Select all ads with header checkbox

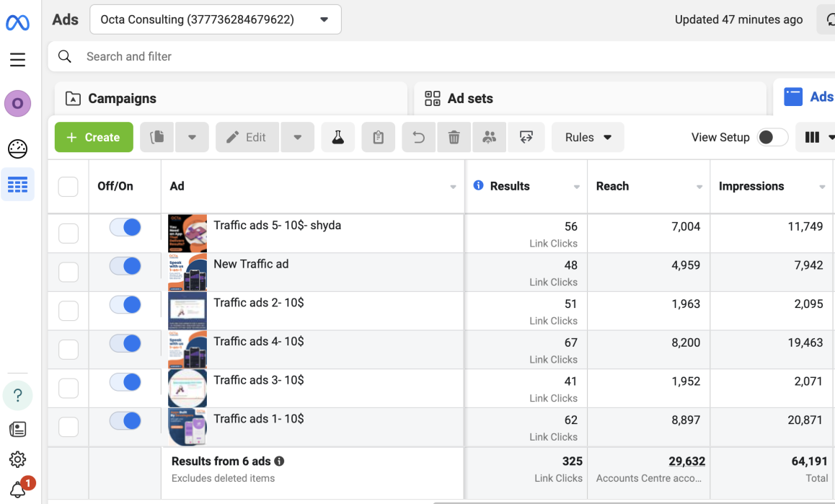click(69, 187)
